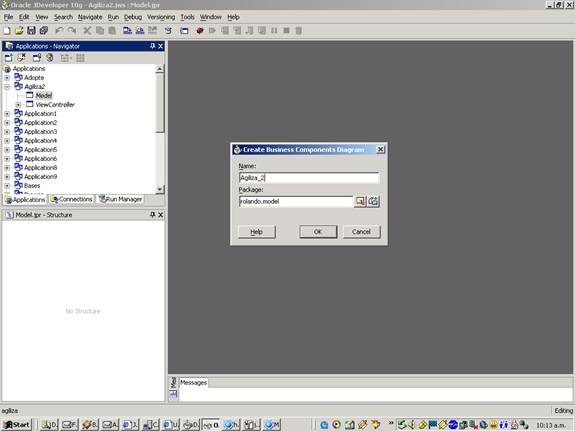Click the taskbar clock showing 10:13 a.m.

pos(551,425)
